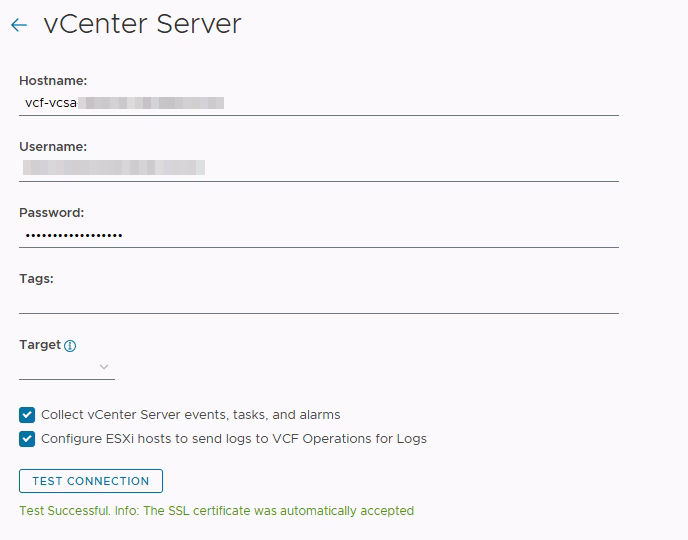This screenshot has width=688, height=540.
Task: Select the Password field with masked dots
Action: [318, 234]
